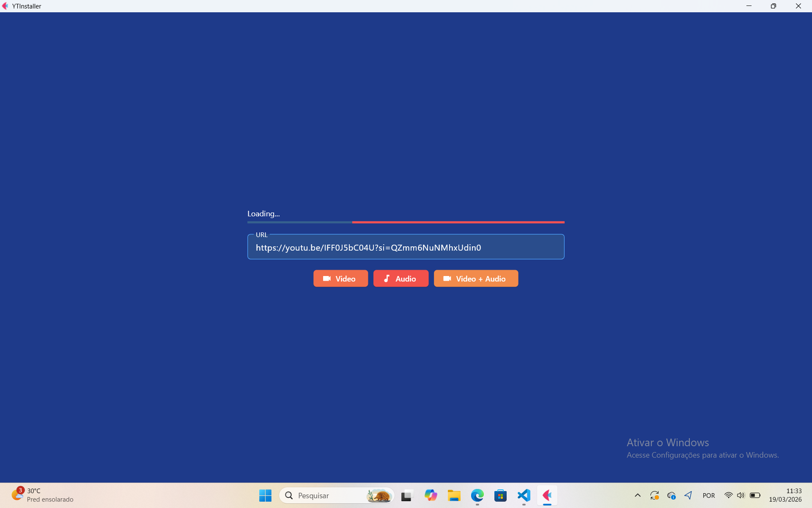The width and height of the screenshot is (812, 508).
Task: Open the Wi-Fi network tray icon
Action: point(728,495)
